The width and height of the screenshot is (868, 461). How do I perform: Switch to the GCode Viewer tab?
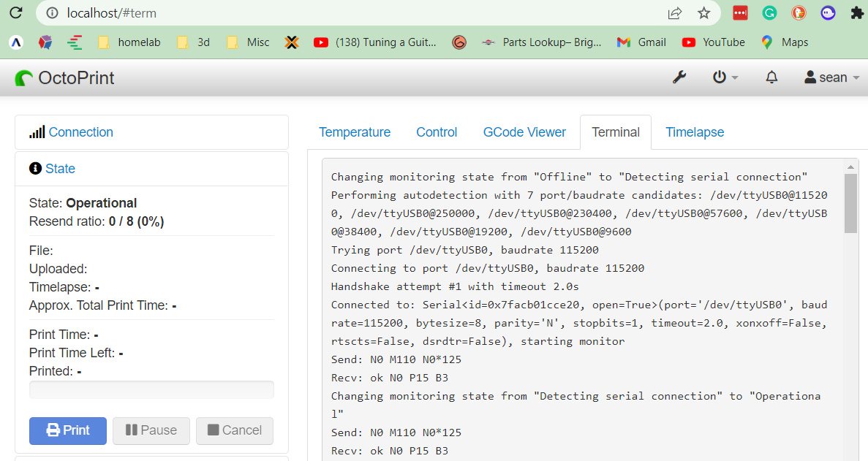pyautogui.click(x=524, y=132)
